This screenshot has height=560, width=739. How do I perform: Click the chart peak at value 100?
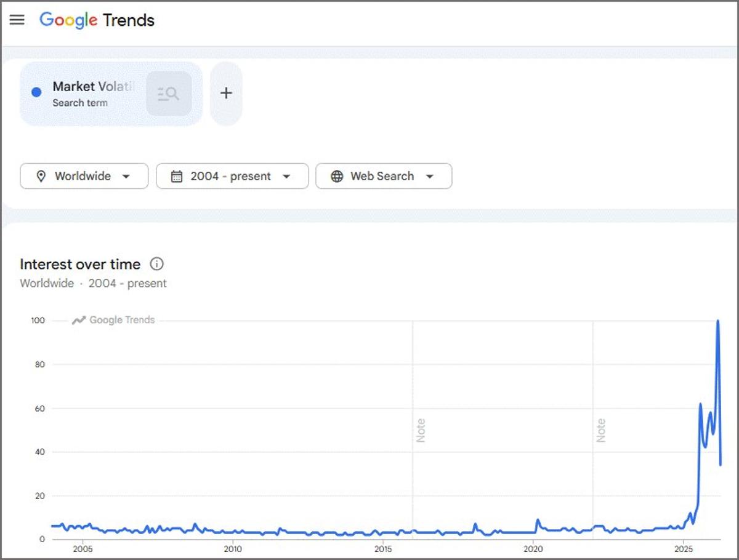717,321
